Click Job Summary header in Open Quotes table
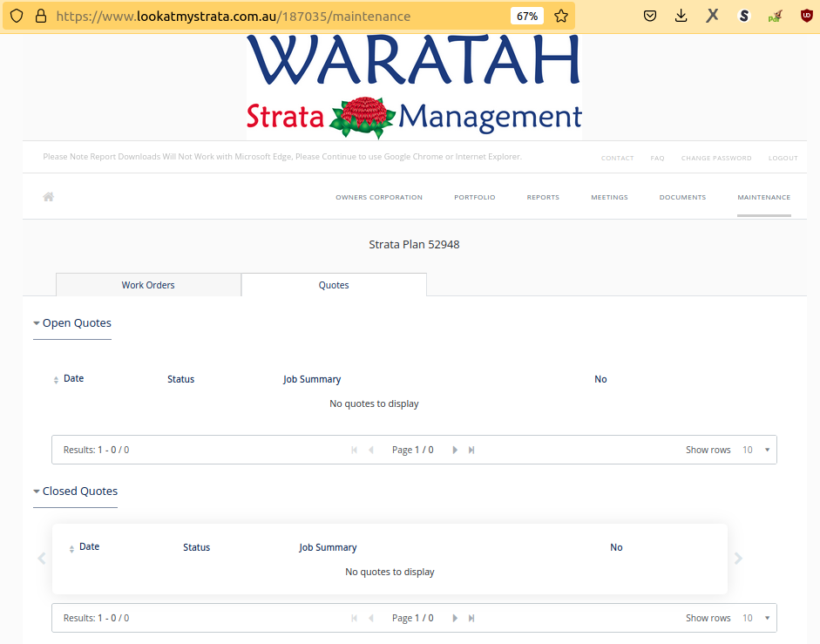This screenshot has width=820, height=644. 312,379
